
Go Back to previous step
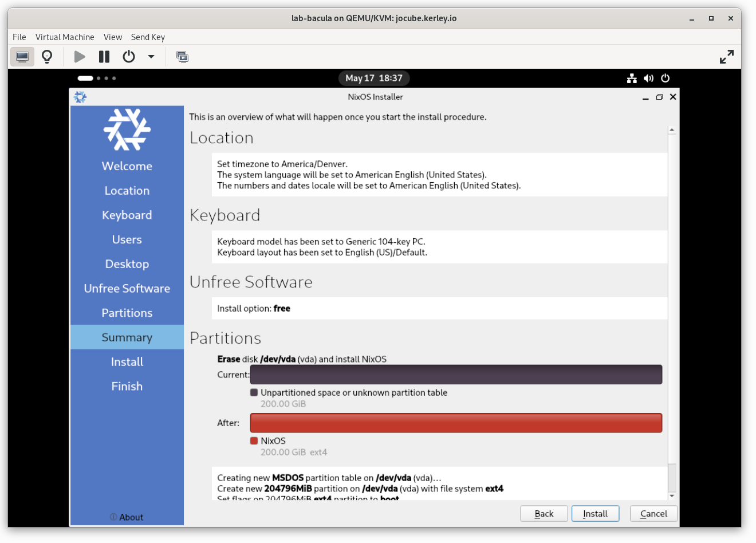click(544, 514)
